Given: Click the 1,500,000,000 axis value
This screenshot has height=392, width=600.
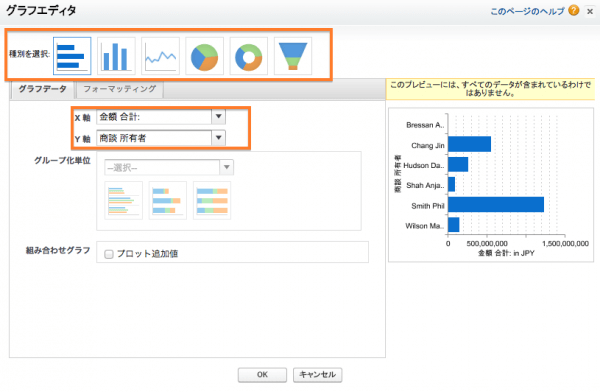Looking at the screenshot, I should pyautogui.click(x=565, y=244).
